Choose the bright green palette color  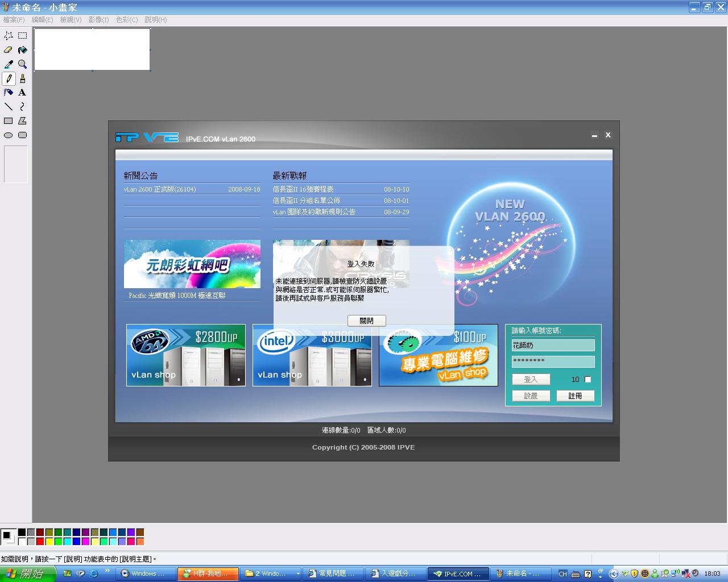[58, 542]
